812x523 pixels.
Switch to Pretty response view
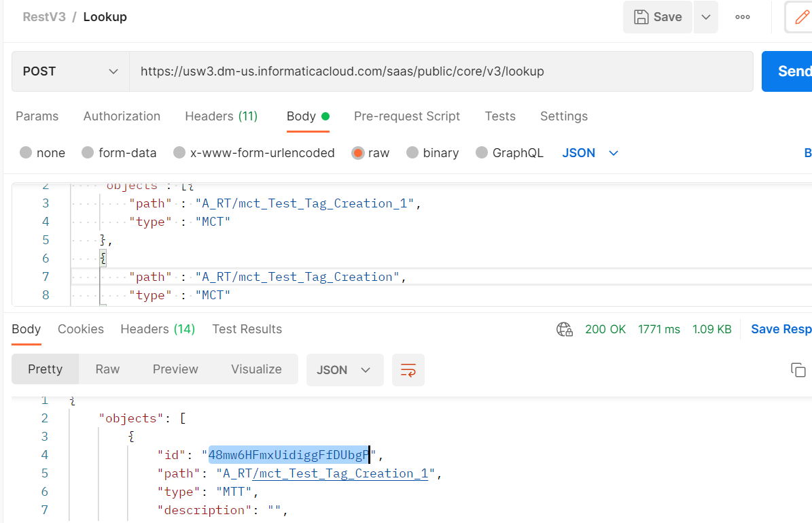coord(45,369)
